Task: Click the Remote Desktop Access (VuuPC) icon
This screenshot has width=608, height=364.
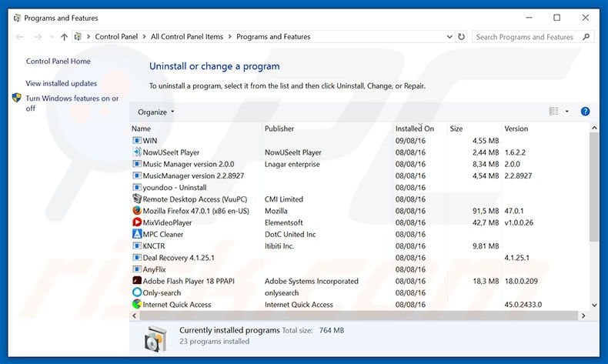Action: [x=137, y=199]
